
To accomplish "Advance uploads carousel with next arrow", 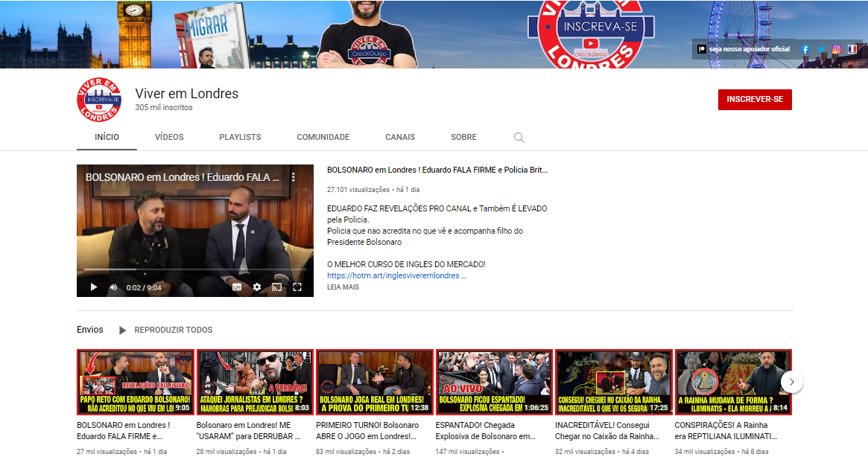I will pyautogui.click(x=791, y=382).
